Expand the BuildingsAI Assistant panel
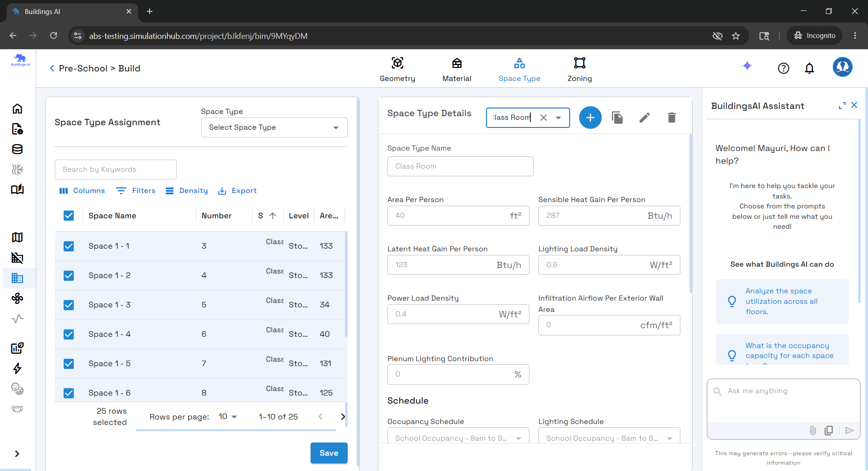This screenshot has width=868, height=471. (842, 105)
